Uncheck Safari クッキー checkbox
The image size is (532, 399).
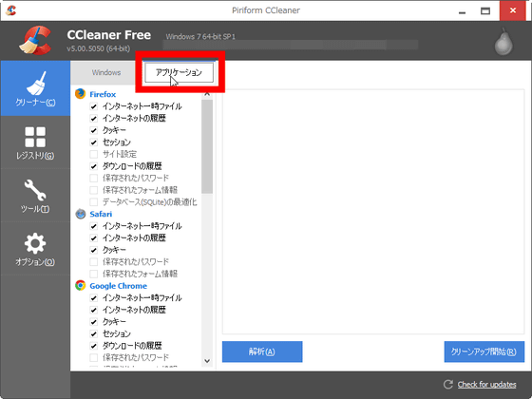[x=94, y=250]
